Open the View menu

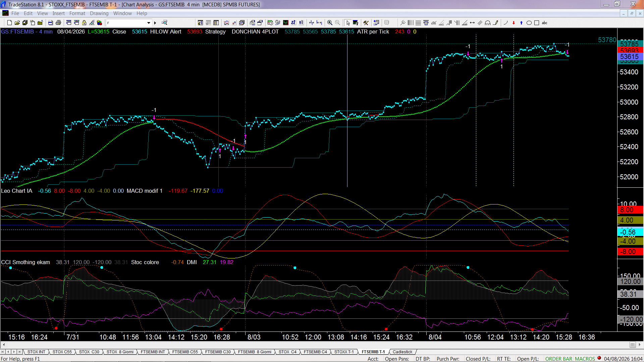click(x=42, y=13)
